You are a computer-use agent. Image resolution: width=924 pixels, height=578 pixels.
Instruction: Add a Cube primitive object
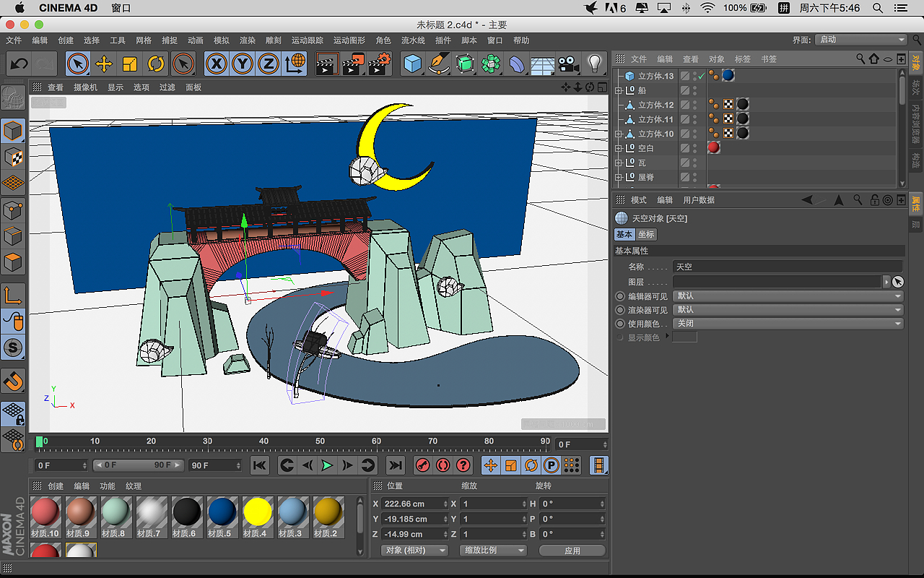[x=412, y=64]
